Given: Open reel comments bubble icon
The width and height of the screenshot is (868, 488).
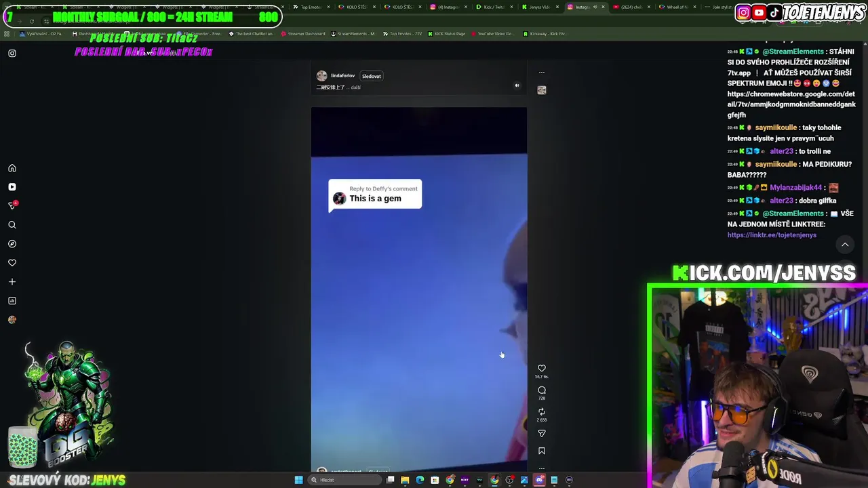Looking at the screenshot, I should click(542, 390).
